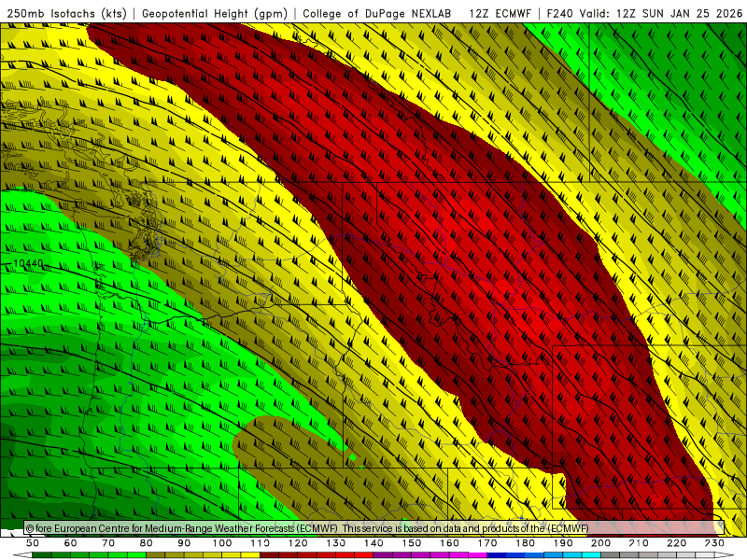The image size is (747, 560).
Task: Click the '110' legend value
Action: (x=261, y=543)
